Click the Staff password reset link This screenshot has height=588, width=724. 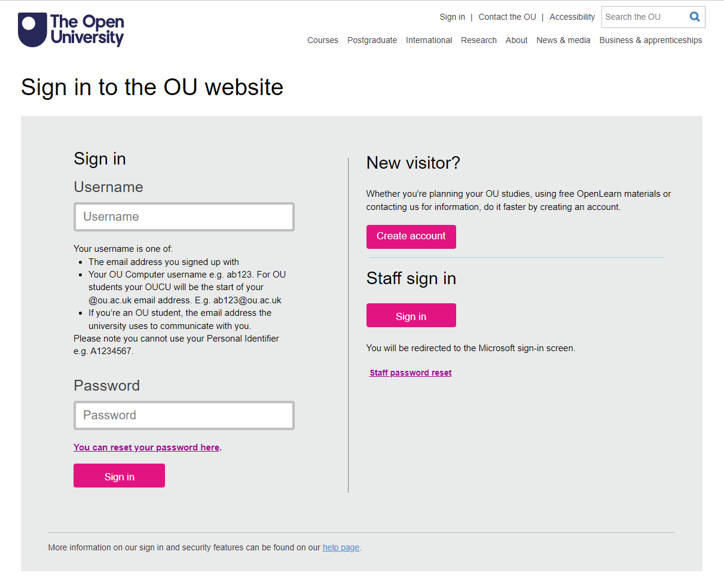point(410,372)
